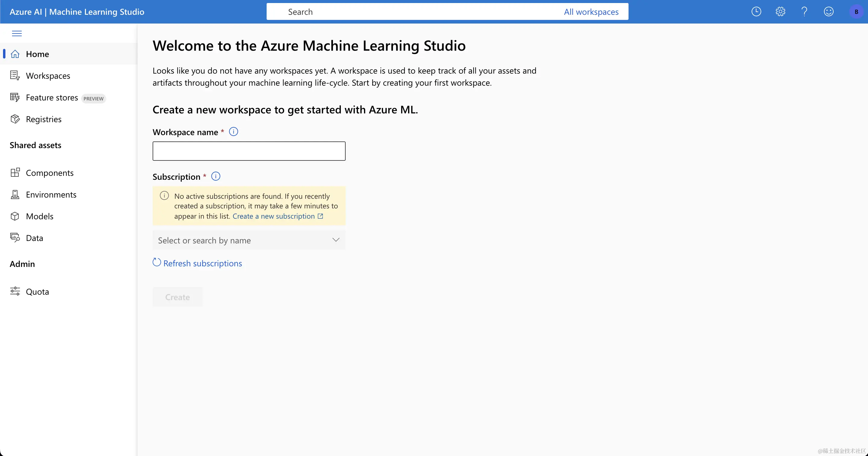The image size is (868, 456).
Task: Open recent activity clock icon
Action: (x=756, y=12)
